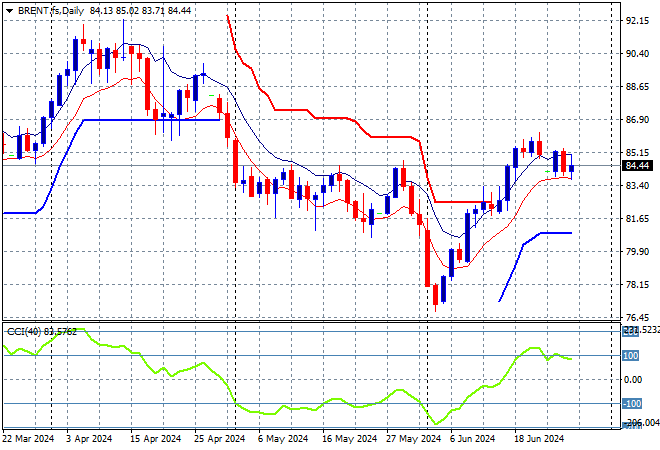Select the highlighted 84.44 current price label
The height and width of the screenshot is (450, 660).
[x=637, y=166]
